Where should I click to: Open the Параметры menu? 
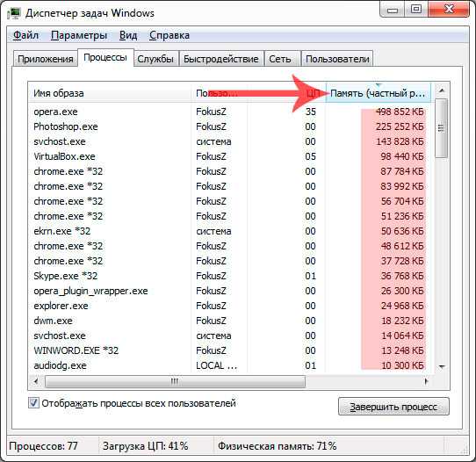click(79, 35)
